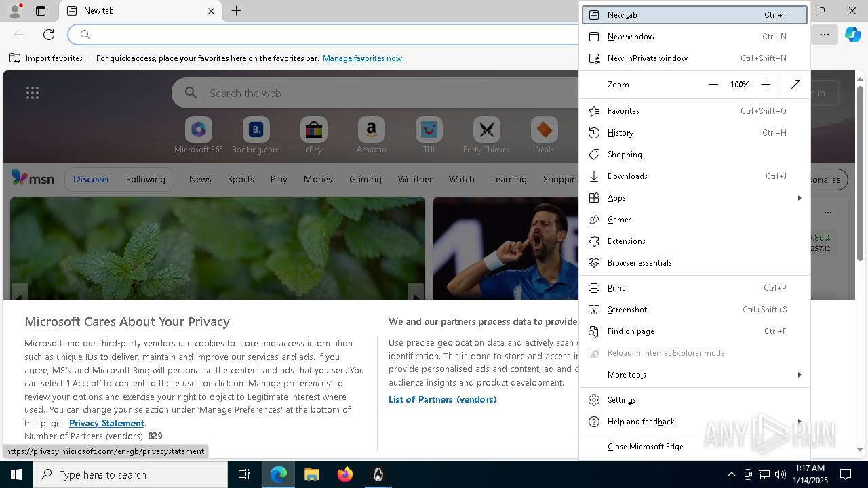
Task: Open Windows Start menu
Action: pyautogui.click(x=16, y=474)
